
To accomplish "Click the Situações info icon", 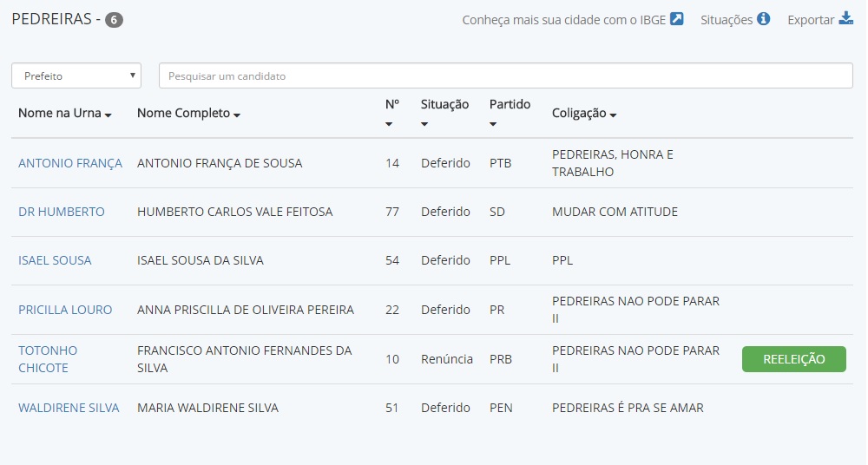I will [x=764, y=19].
